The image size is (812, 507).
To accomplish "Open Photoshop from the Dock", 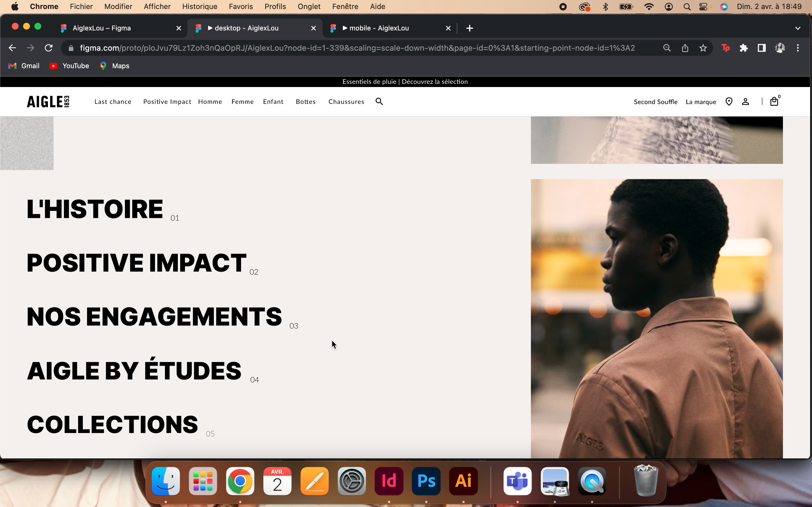I will coord(426,481).
